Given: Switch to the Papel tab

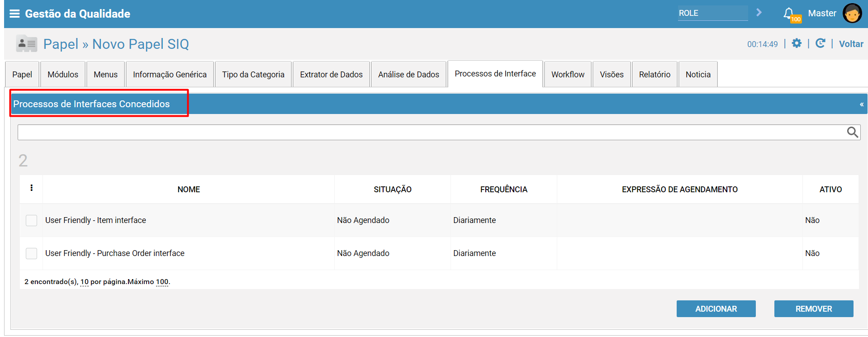Looking at the screenshot, I should click(x=22, y=74).
